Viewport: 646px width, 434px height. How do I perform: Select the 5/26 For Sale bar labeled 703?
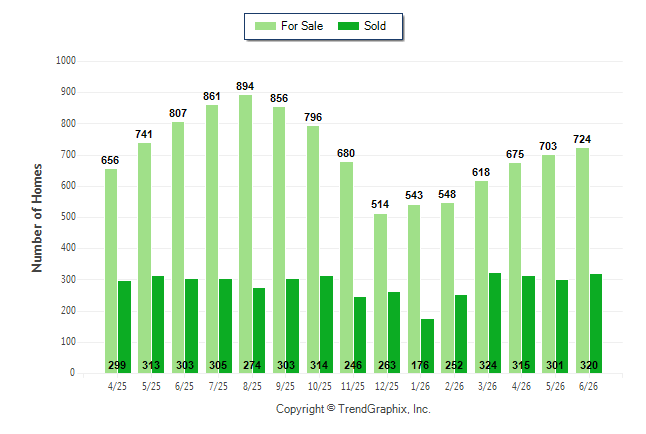click(548, 264)
